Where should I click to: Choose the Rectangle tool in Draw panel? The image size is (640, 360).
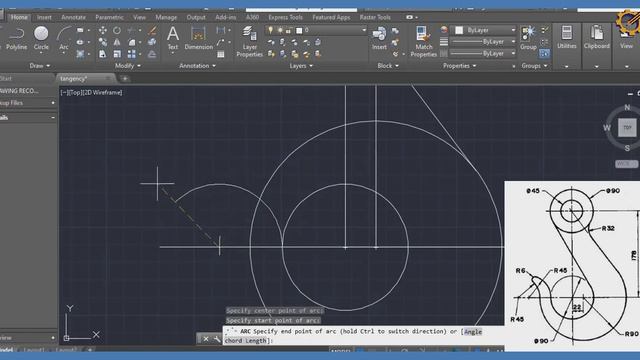[80, 30]
